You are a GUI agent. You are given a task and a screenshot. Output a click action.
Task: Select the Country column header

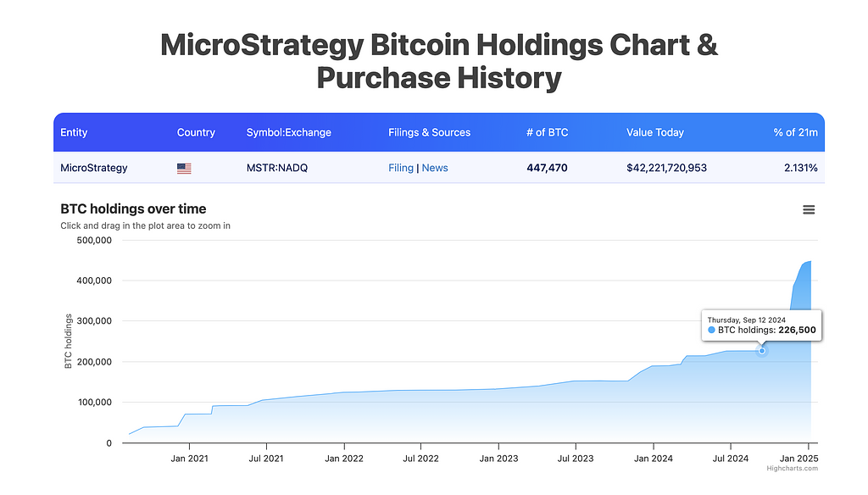tap(196, 132)
